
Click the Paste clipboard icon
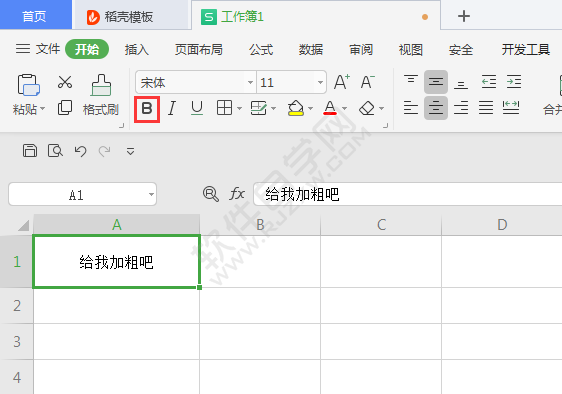click(29, 85)
